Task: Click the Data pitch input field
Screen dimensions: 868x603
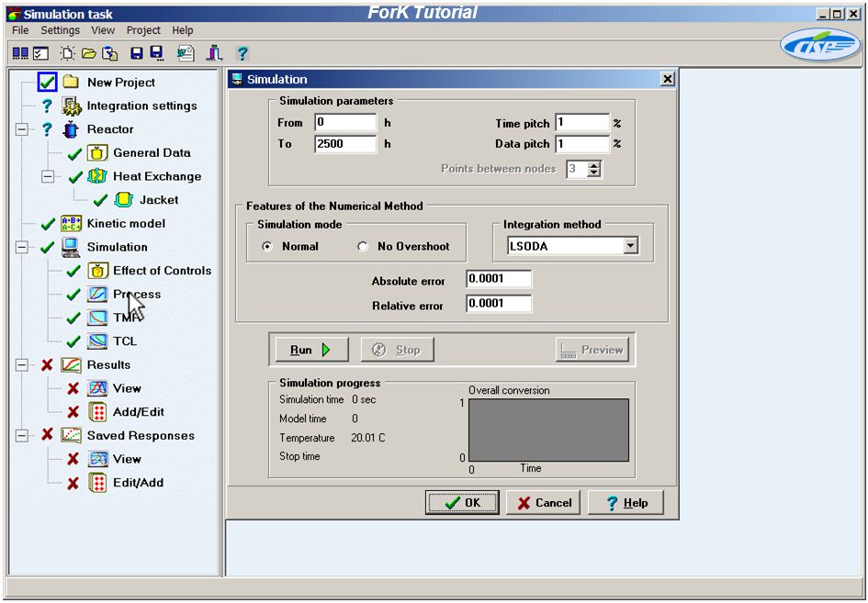Action: point(582,144)
